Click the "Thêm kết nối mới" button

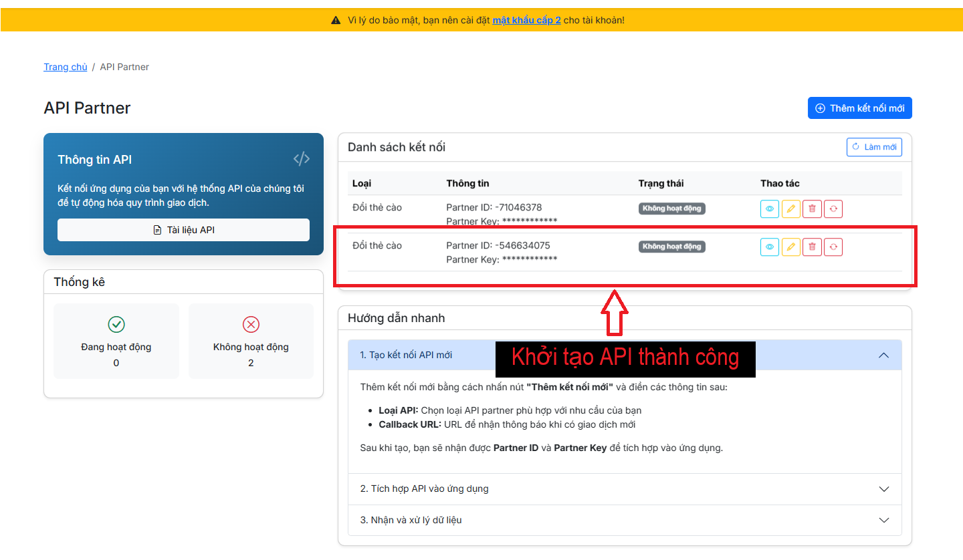click(x=859, y=108)
